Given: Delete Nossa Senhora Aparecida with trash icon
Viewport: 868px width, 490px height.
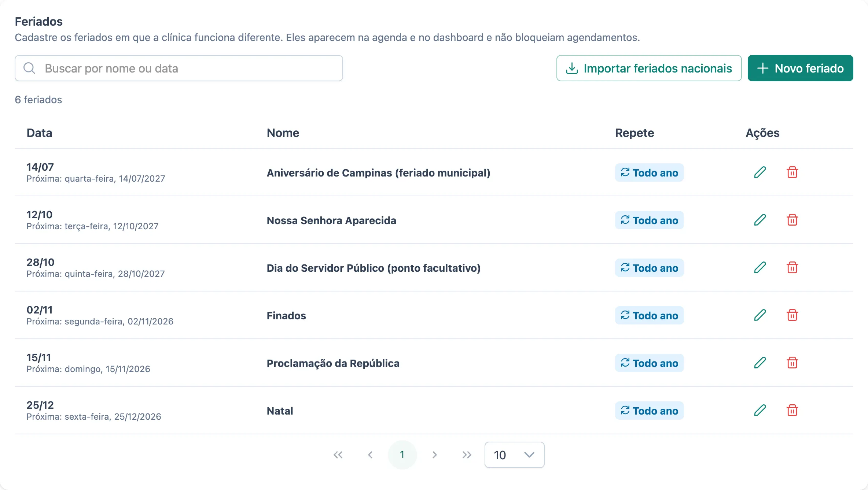Looking at the screenshot, I should pyautogui.click(x=792, y=220).
